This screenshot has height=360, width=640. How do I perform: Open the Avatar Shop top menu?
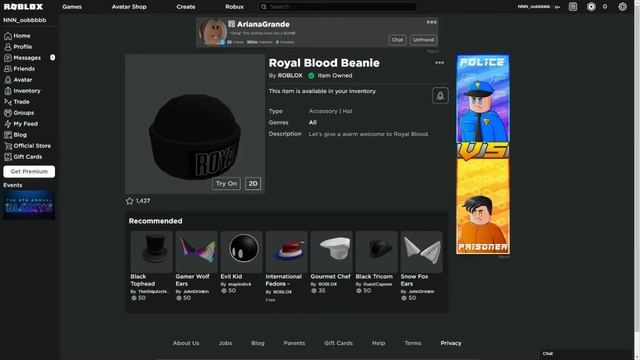129,7
